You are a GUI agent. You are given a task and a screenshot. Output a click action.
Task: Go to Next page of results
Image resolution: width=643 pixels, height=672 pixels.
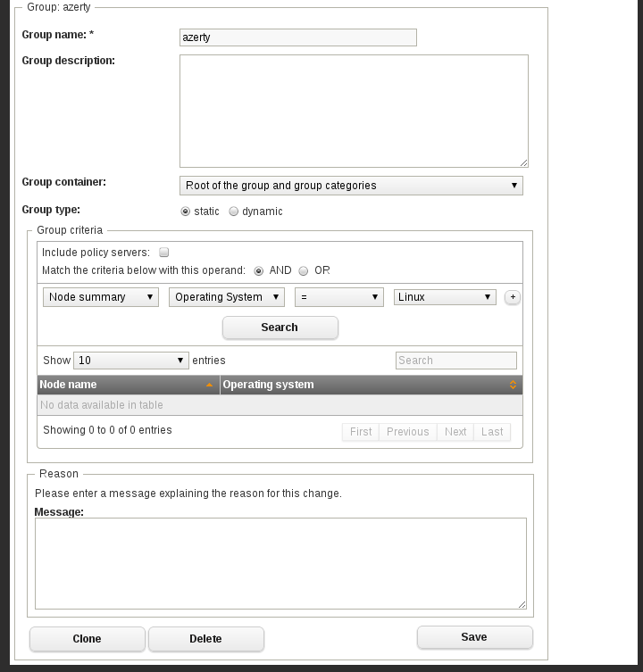(x=455, y=432)
